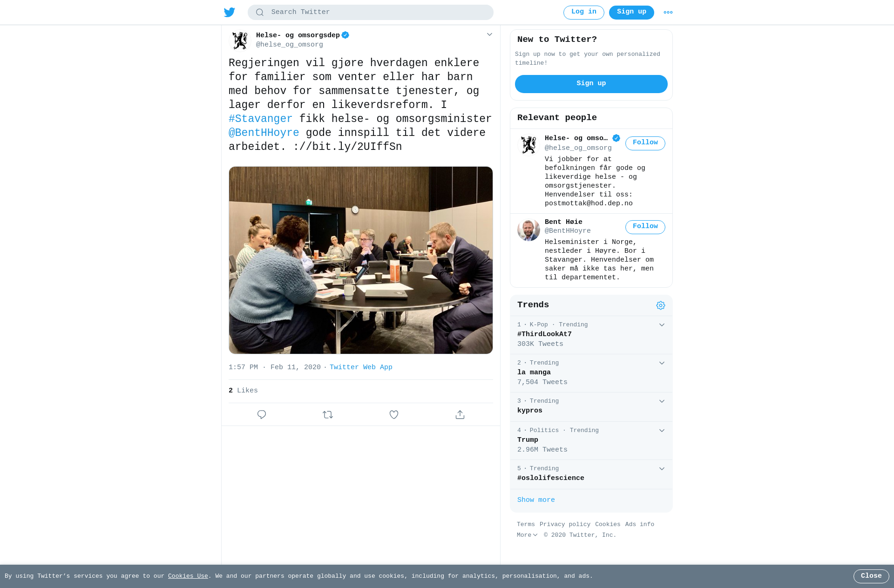Click the Twitter bird logo
The height and width of the screenshot is (588, 894).
230,12
